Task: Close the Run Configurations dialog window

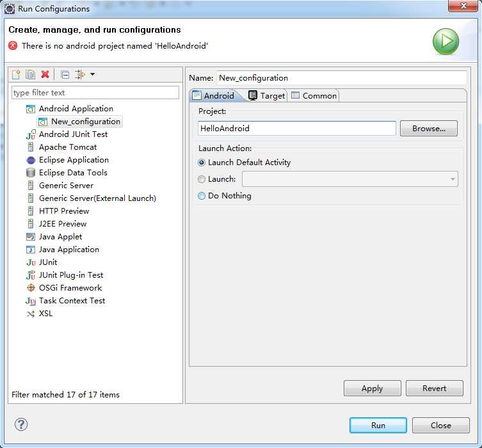Action: coord(463,6)
